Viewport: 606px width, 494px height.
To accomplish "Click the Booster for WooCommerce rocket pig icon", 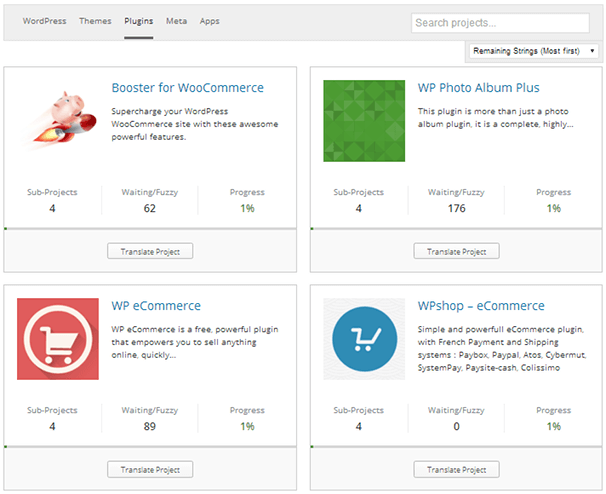I will point(58,121).
